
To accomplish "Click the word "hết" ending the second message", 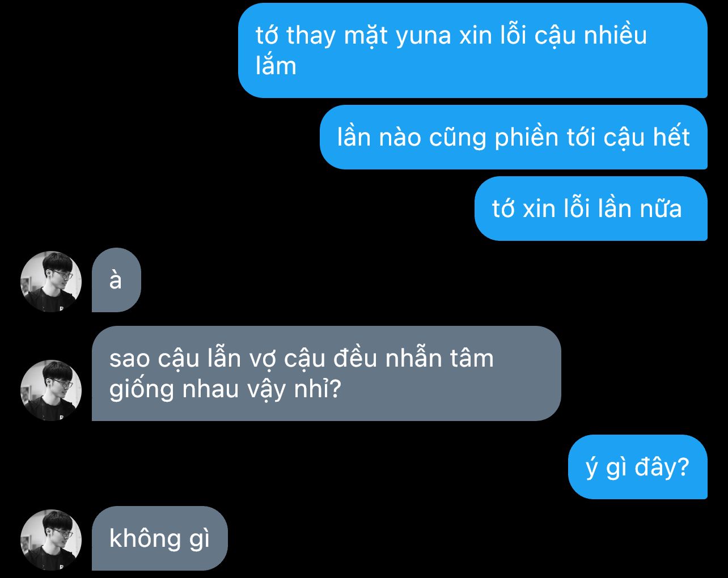I will [x=671, y=137].
